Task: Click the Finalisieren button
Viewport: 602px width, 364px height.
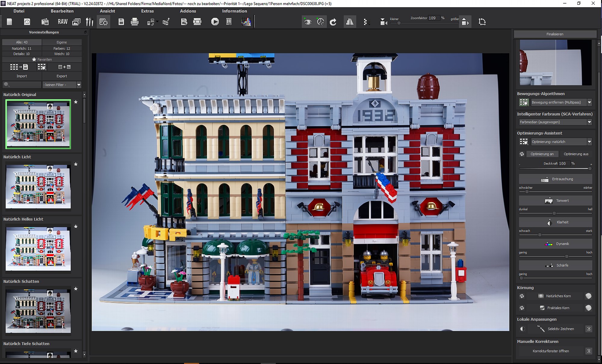Action: point(555,34)
